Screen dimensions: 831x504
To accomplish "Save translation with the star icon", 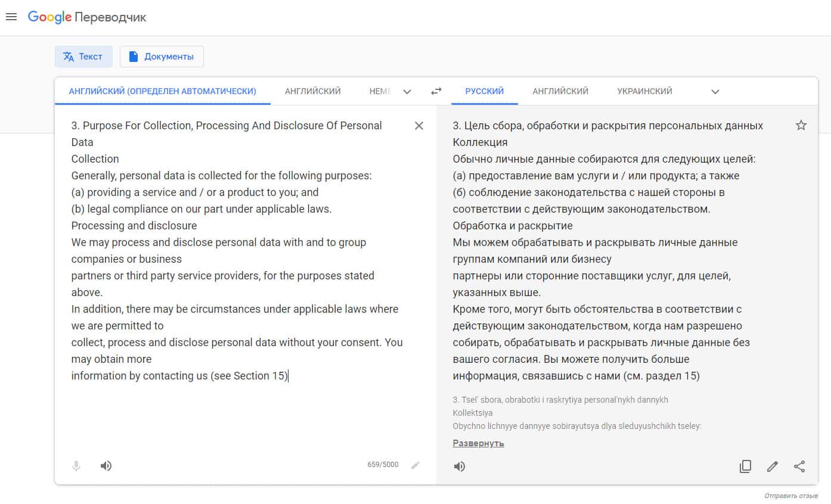I will (x=801, y=125).
